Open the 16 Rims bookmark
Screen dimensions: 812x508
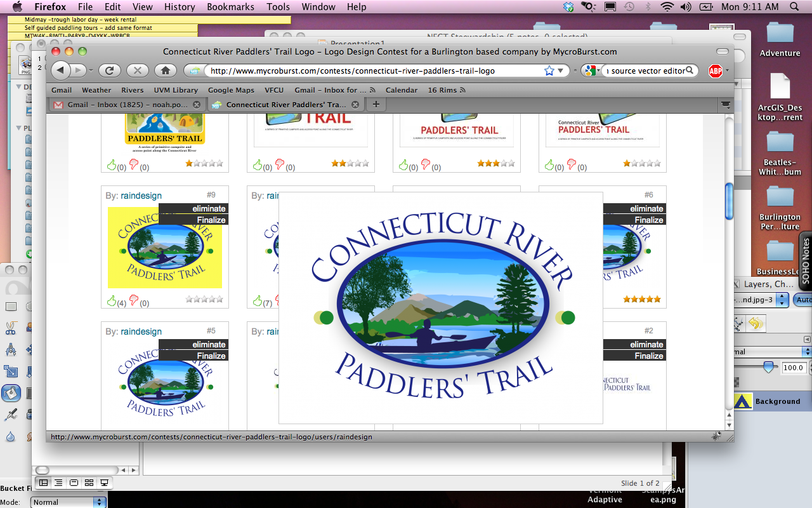[446, 90]
